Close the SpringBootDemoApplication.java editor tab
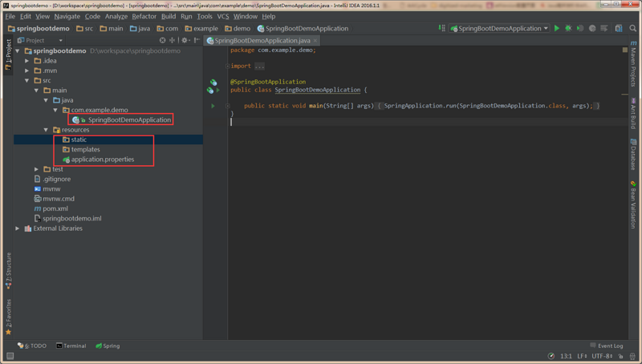 (x=315, y=41)
